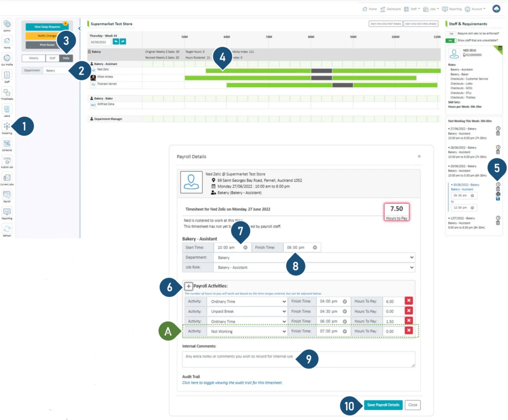Open Publish Job in the sidebar
The height and width of the screenshot is (420, 508).
tap(7, 162)
